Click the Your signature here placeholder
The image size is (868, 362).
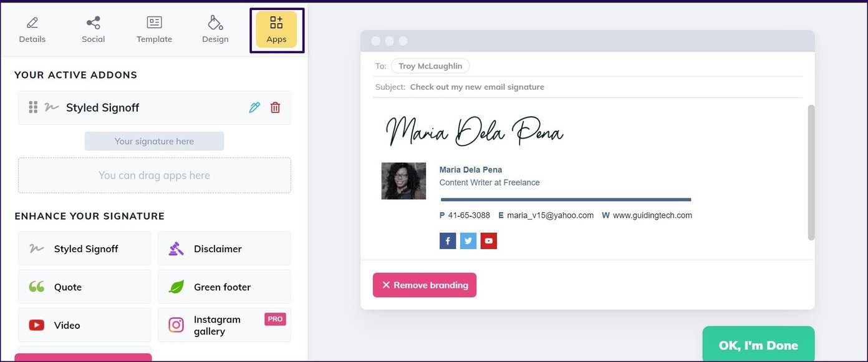pos(154,141)
